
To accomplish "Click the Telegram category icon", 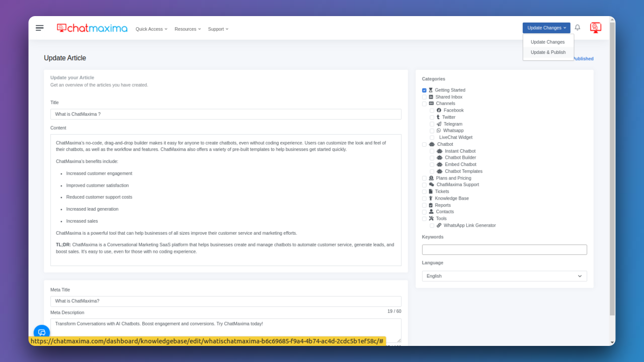I will (439, 124).
